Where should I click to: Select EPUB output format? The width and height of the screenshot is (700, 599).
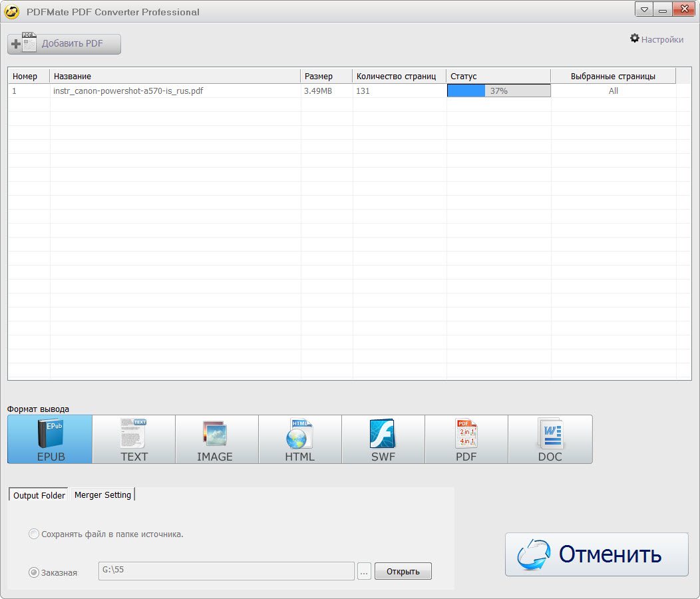[50, 439]
